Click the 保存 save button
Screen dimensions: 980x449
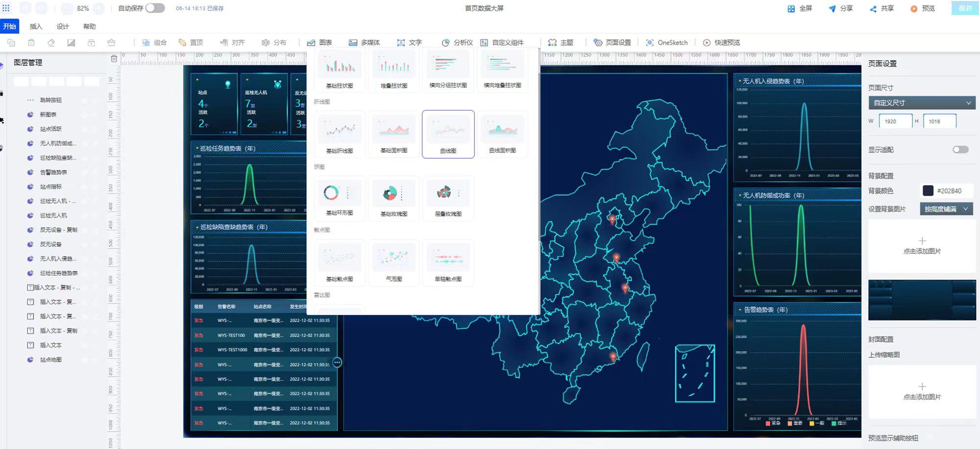point(964,8)
